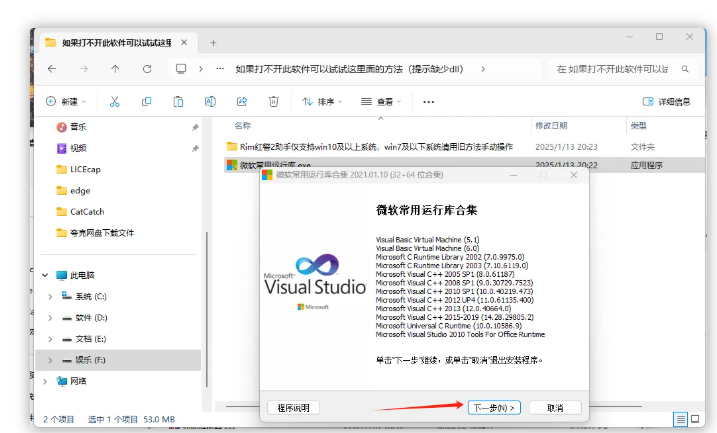Click the Forward arrow in File Explorer
This screenshot has height=433, width=717.
tap(84, 69)
